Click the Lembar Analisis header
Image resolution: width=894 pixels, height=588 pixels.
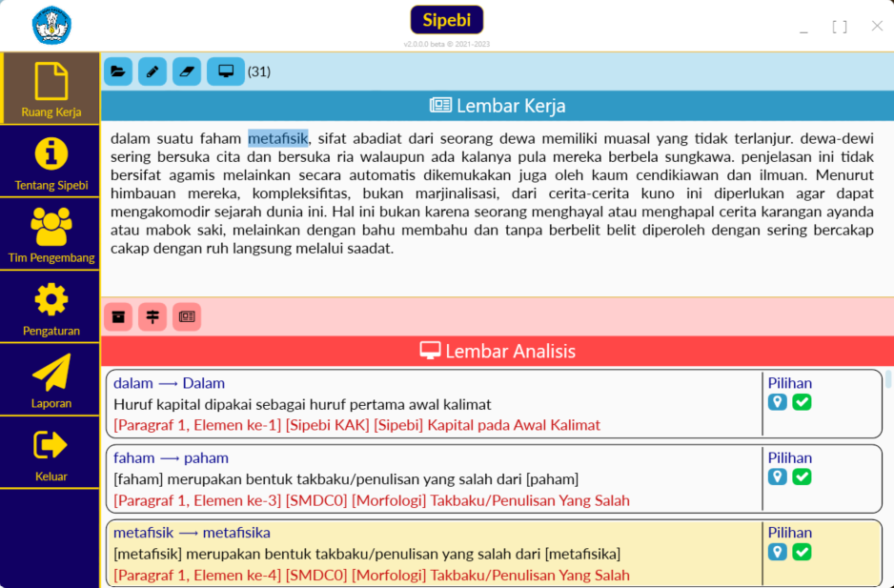[x=498, y=351]
